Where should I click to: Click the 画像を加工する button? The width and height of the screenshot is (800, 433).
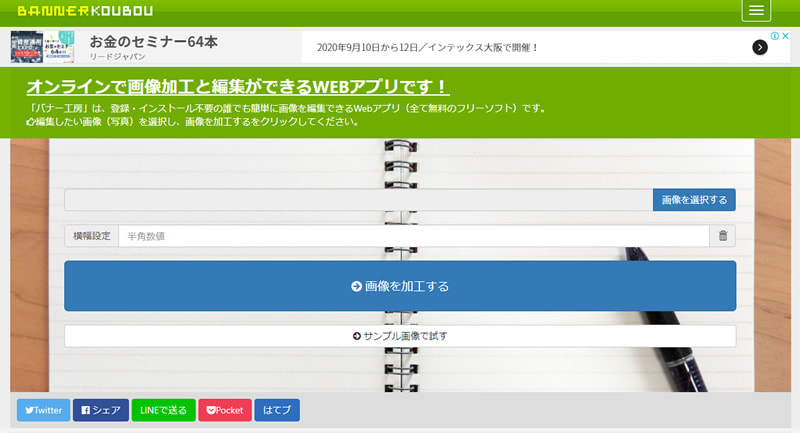[400, 286]
